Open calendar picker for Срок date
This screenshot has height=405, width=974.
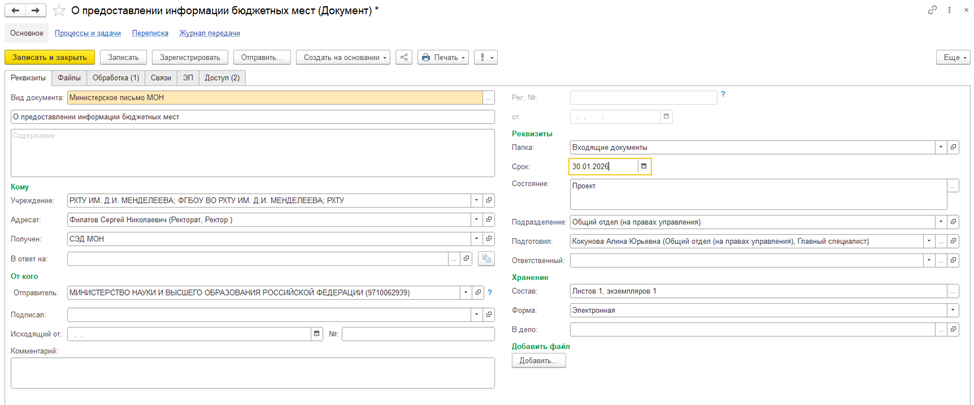[x=644, y=167]
